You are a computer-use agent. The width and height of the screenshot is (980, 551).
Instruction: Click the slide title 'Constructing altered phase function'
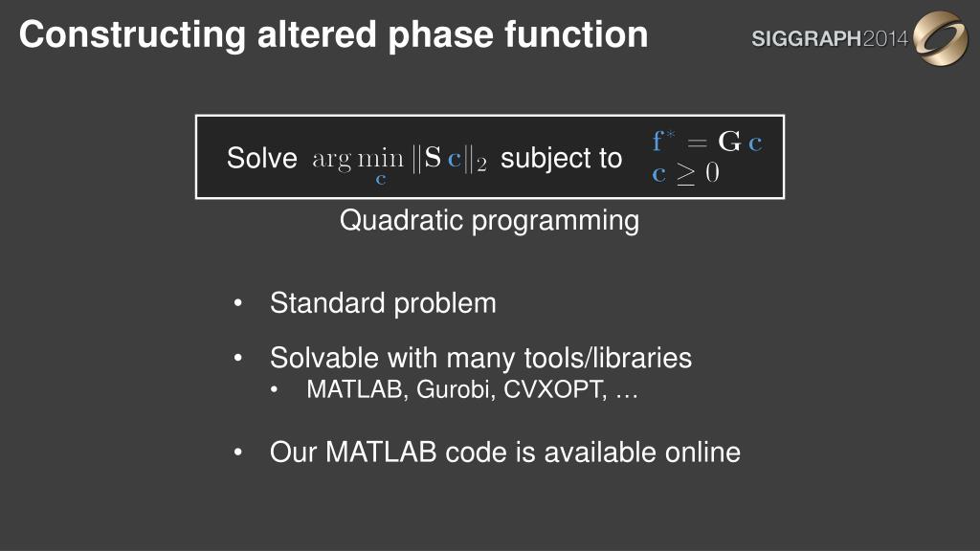334,35
